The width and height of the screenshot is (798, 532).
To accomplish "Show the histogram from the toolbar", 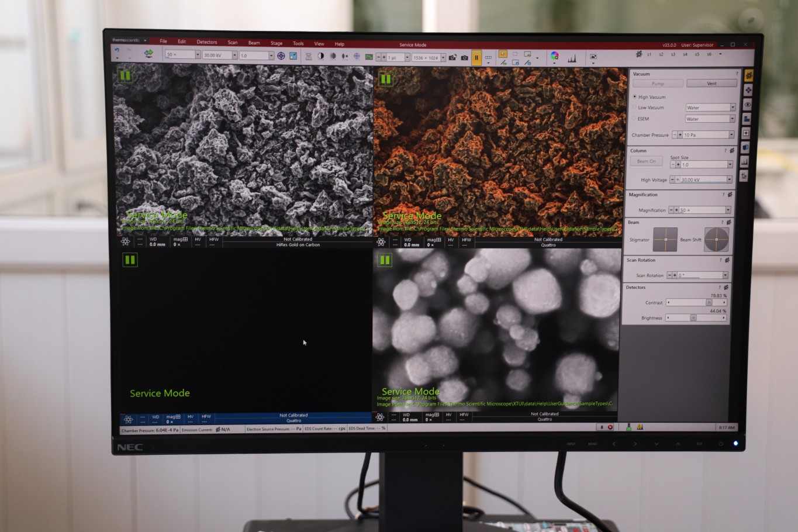I will coord(572,58).
